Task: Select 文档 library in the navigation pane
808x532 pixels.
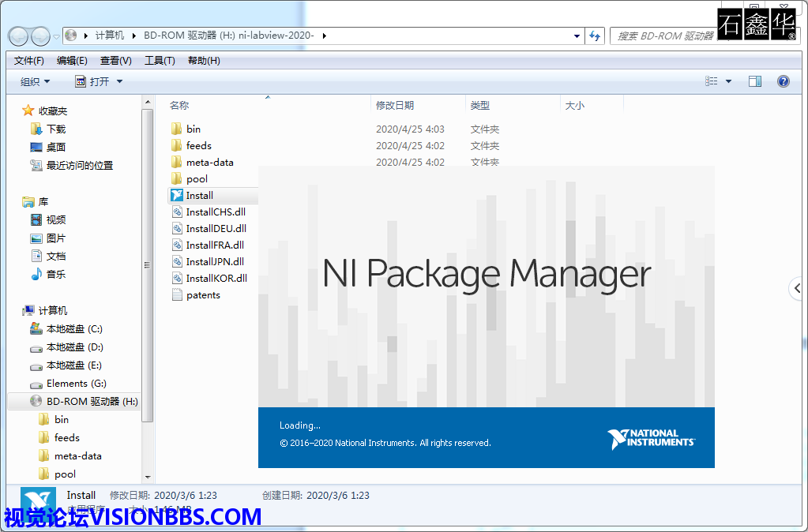Action: pyautogui.click(x=55, y=256)
